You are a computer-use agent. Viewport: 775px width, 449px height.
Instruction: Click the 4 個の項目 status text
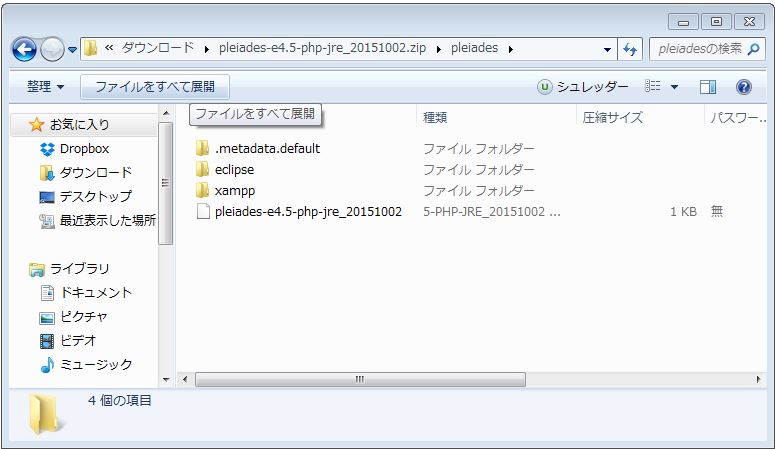[120, 401]
